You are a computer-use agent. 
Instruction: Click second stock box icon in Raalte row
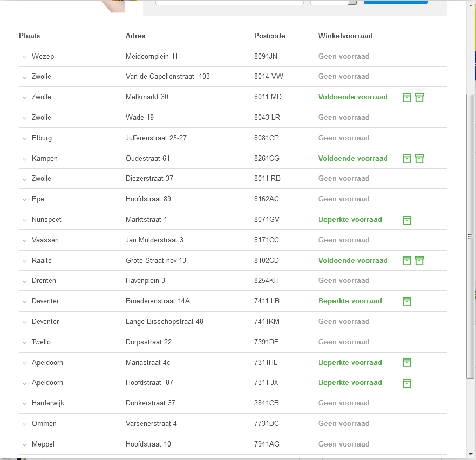pos(419,261)
